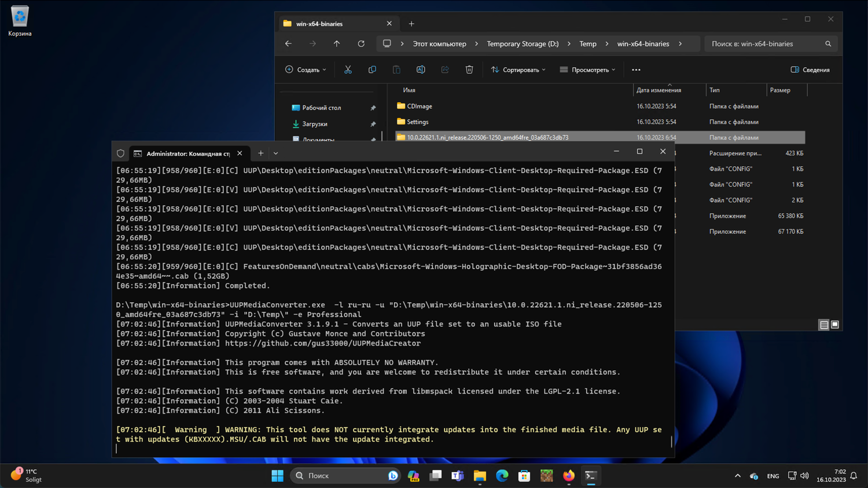Open the See more (...) Explorer menu

coord(636,69)
